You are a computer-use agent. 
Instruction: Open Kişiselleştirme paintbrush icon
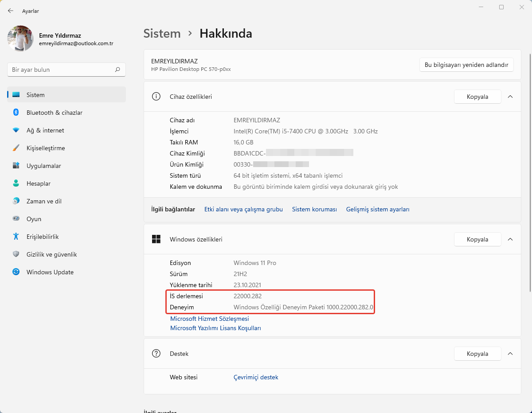16,148
